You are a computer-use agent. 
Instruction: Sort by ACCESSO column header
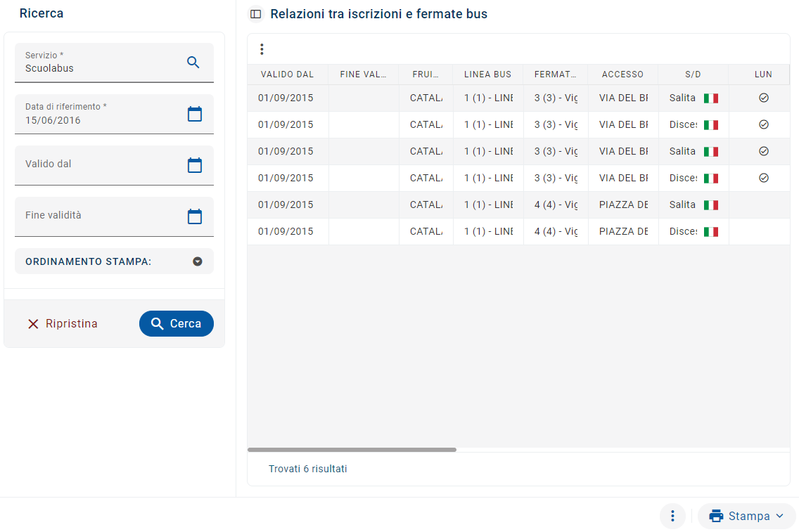tap(622, 74)
